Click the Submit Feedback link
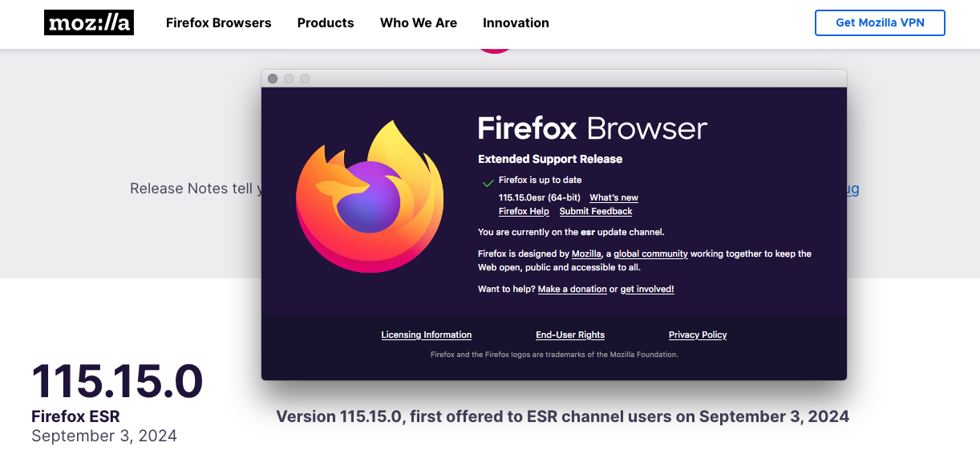The height and width of the screenshot is (475, 980). click(x=596, y=211)
